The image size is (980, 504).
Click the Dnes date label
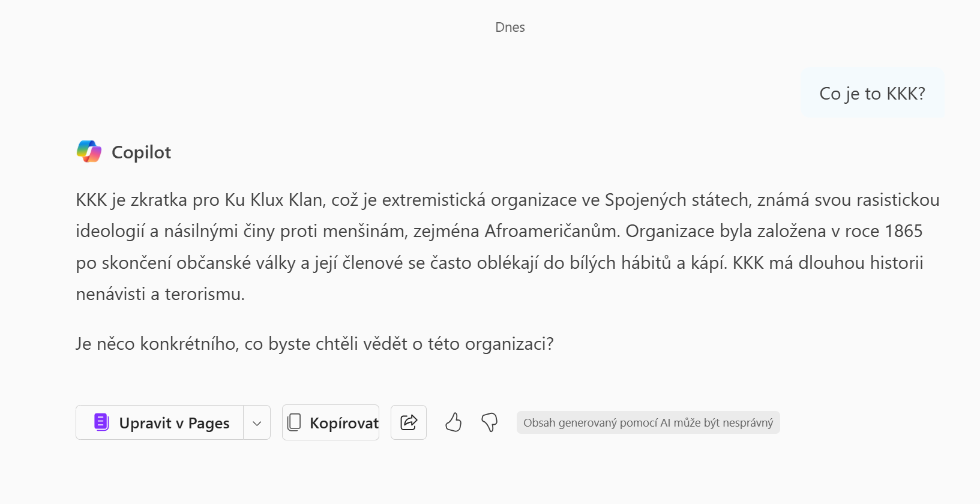click(x=510, y=27)
